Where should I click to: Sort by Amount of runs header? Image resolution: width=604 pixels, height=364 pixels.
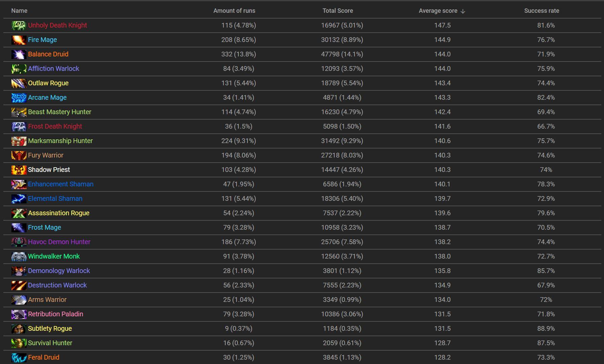[234, 11]
